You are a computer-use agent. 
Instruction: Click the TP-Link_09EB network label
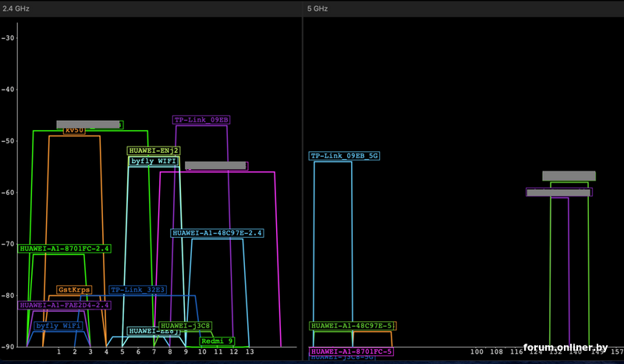pos(201,120)
